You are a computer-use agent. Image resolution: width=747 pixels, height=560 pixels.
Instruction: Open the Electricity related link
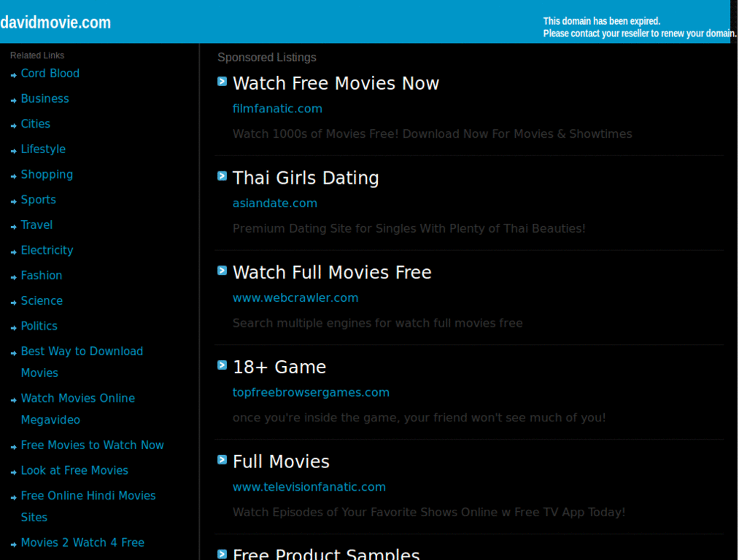point(47,250)
